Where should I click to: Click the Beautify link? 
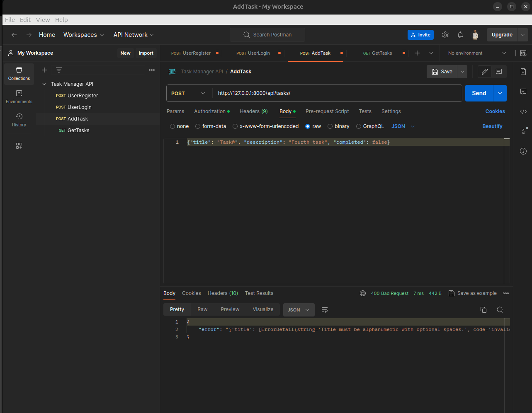click(x=492, y=126)
